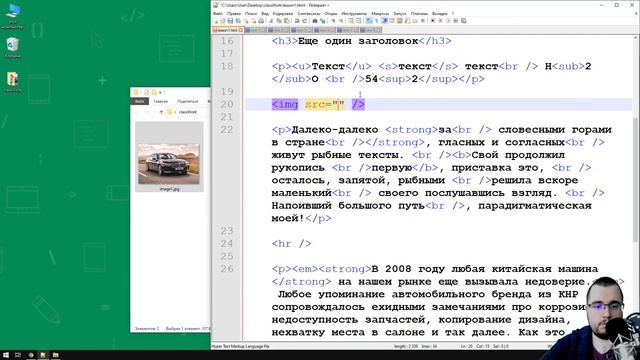Click the Zoom Out toolbar icon

341,20
